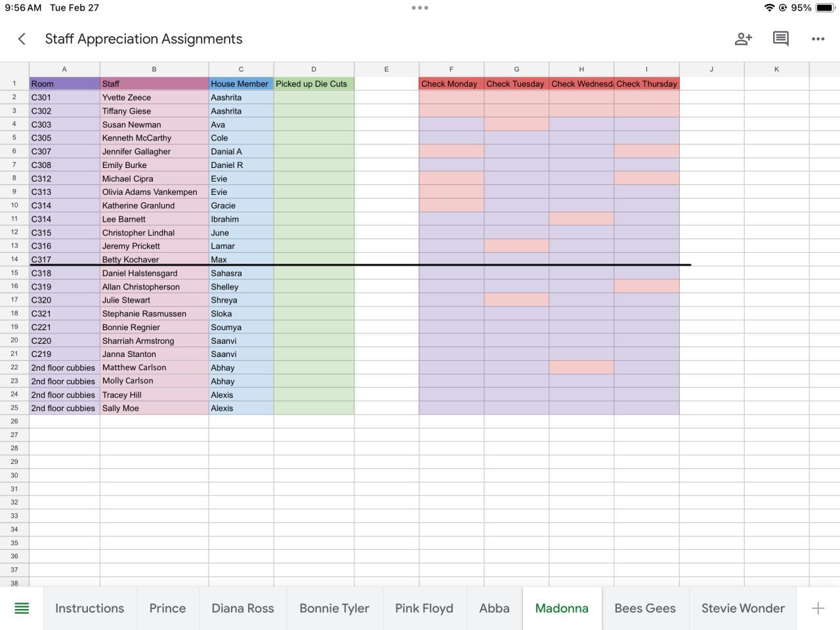Open the three-dot more options menu
The height and width of the screenshot is (630, 840).
pyautogui.click(x=818, y=39)
